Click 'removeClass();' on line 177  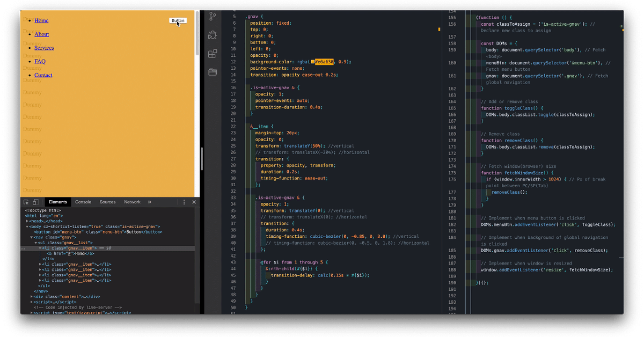point(509,192)
